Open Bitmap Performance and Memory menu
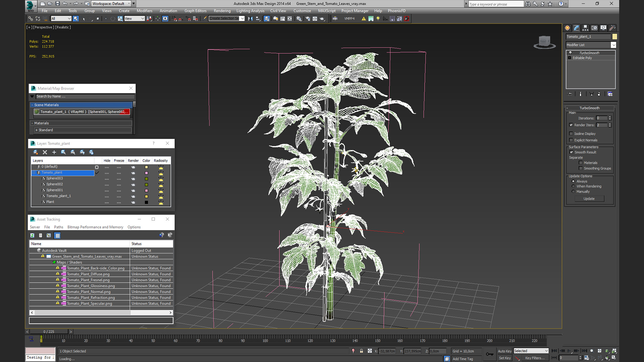The image size is (644, 362). tap(95, 227)
